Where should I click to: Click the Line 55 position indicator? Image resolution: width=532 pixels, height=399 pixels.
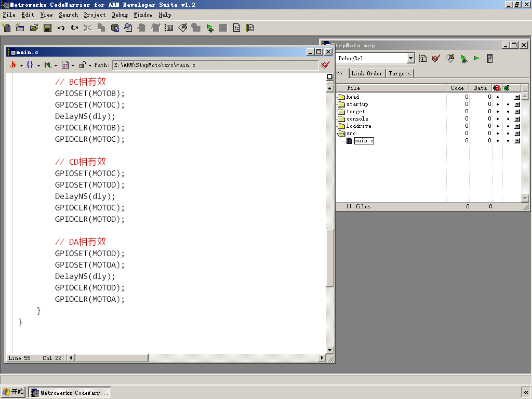coord(19,358)
